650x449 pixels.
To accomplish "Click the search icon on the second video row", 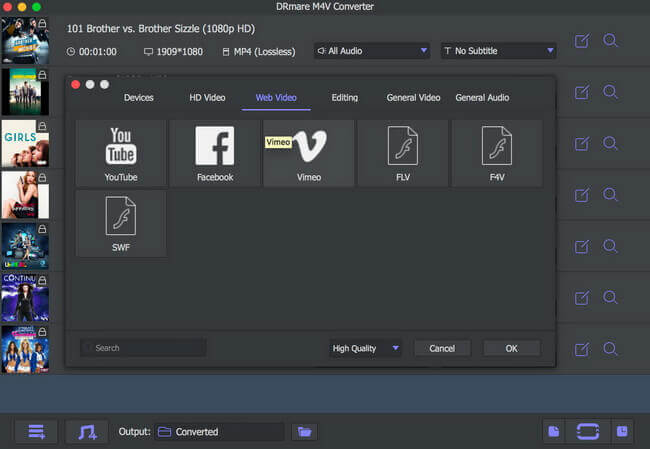I will click(610, 92).
